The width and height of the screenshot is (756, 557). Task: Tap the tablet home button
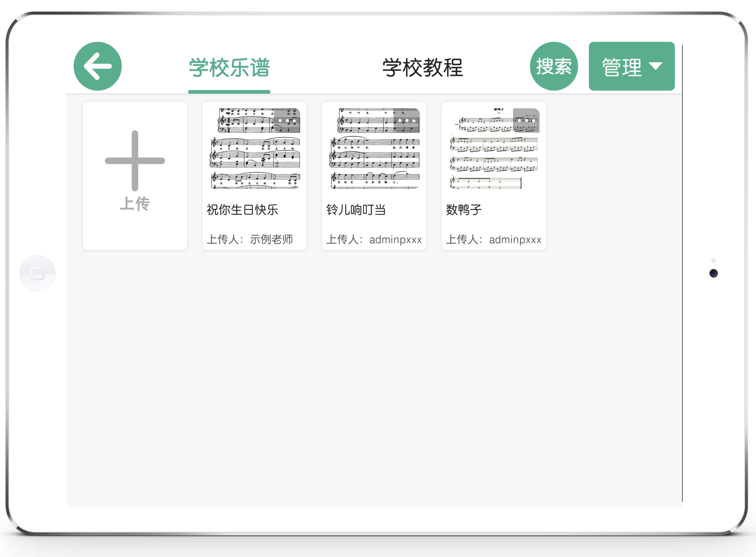click(37, 273)
